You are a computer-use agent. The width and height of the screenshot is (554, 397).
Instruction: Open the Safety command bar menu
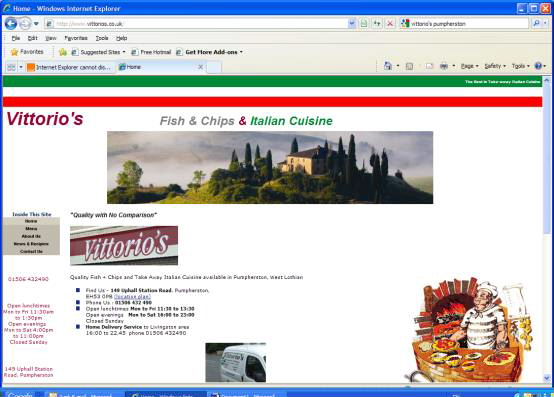pyautogui.click(x=495, y=66)
